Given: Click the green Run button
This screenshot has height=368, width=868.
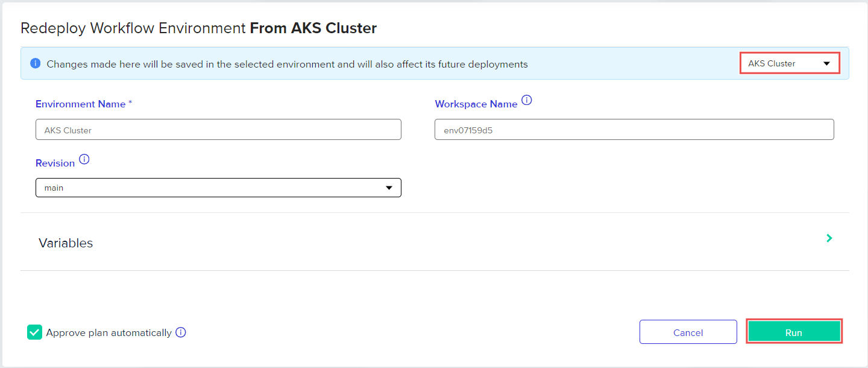Looking at the screenshot, I should [x=794, y=332].
